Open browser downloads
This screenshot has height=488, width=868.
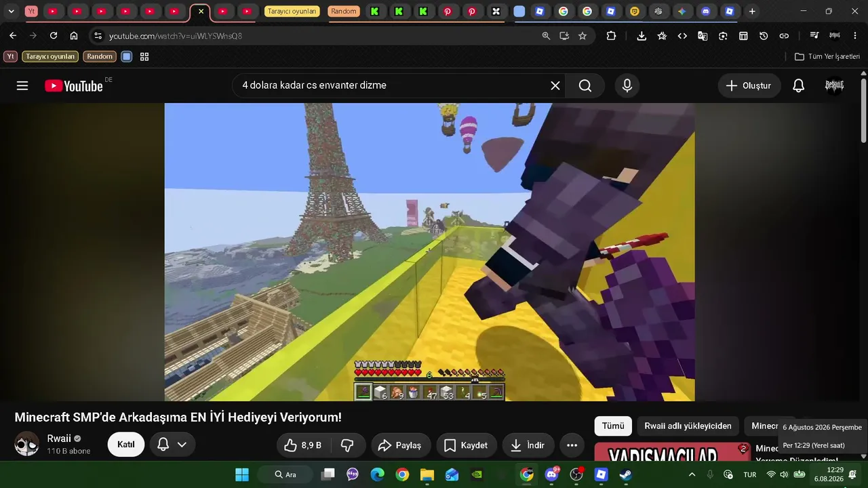click(642, 36)
